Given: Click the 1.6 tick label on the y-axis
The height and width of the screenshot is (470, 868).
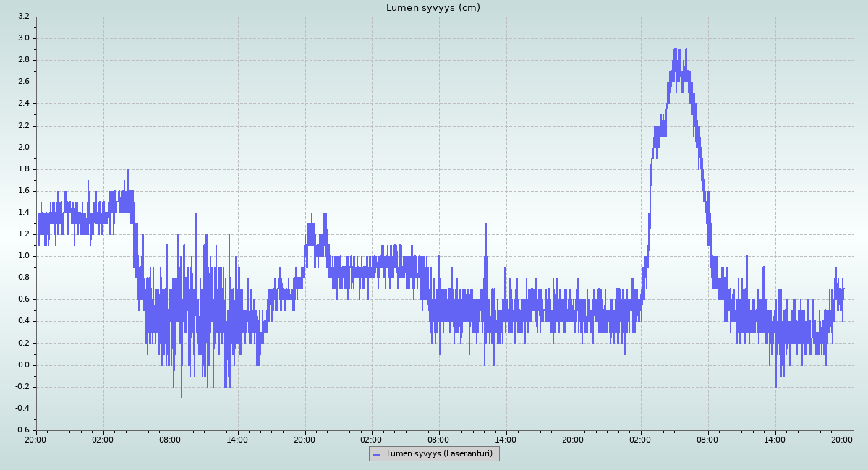Looking at the screenshot, I should (23, 190).
